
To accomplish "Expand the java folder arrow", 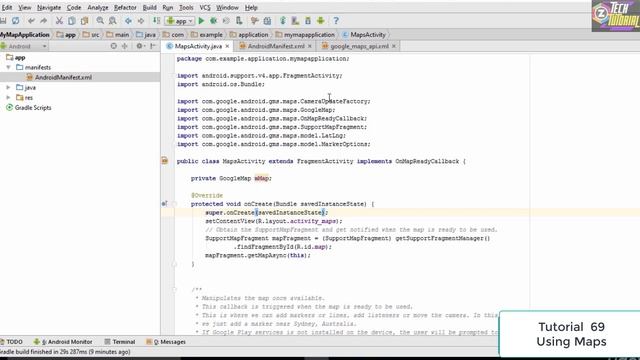I will coord(8,87).
